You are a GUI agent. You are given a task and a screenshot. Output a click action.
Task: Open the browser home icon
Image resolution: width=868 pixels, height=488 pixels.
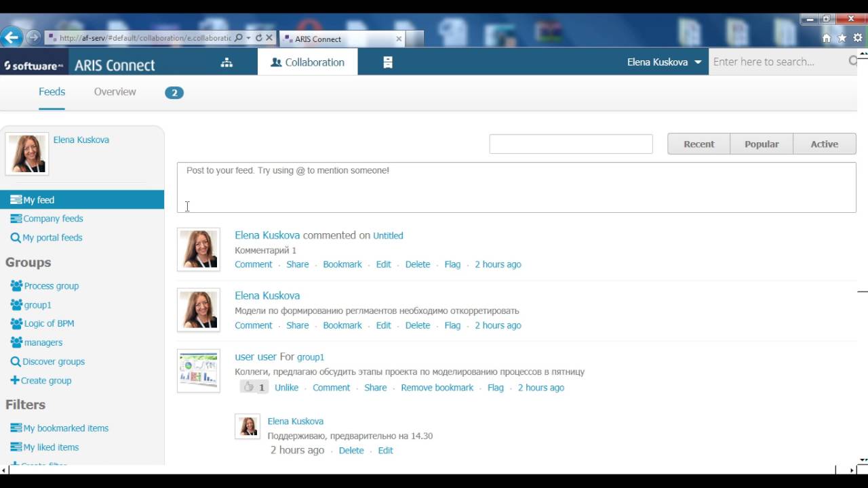pyautogui.click(x=826, y=38)
